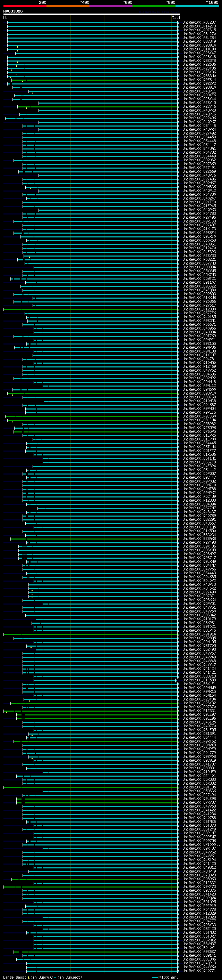The width and height of the screenshot is (222, 980).
Task: Select hit label UniRef100_O22496
Action: (199, 118)
